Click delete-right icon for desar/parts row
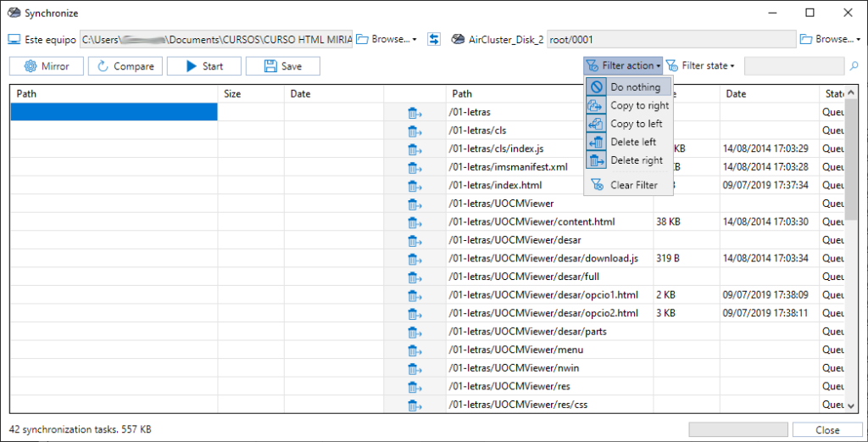Screen dimensions: 868x442 click(415, 333)
